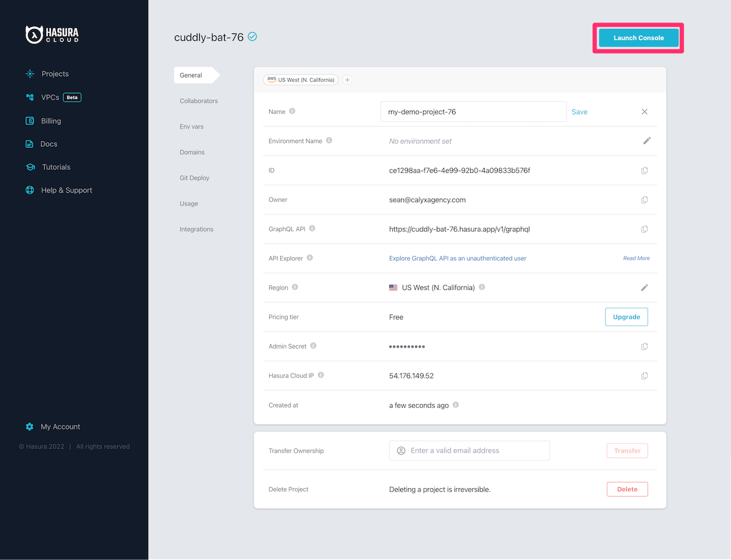
Task: Copy the Admin Secret value
Action: (x=644, y=346)
